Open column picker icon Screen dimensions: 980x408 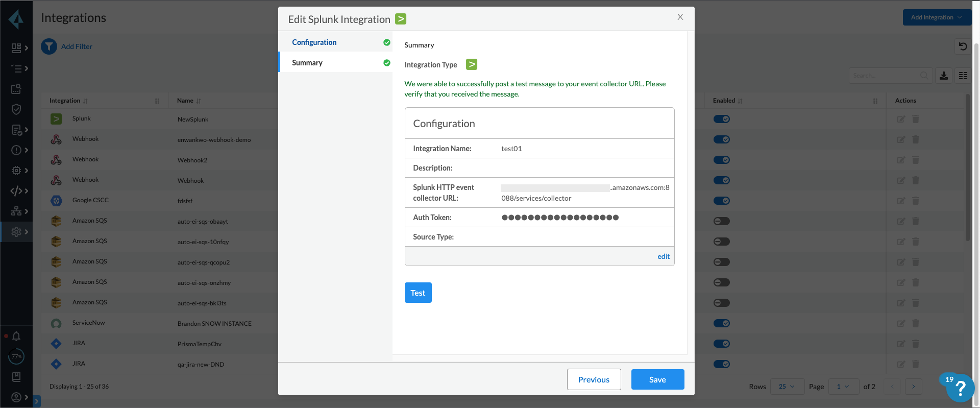963,76
